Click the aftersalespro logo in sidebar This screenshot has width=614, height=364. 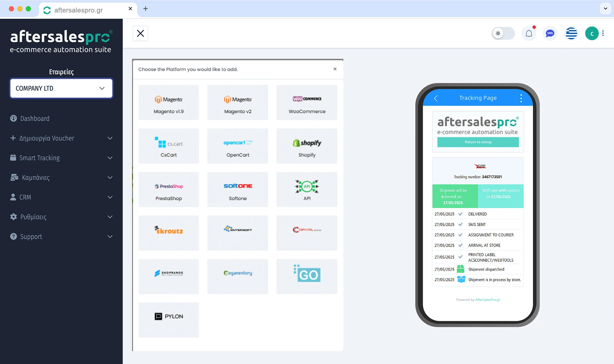(x=61, y=41)
